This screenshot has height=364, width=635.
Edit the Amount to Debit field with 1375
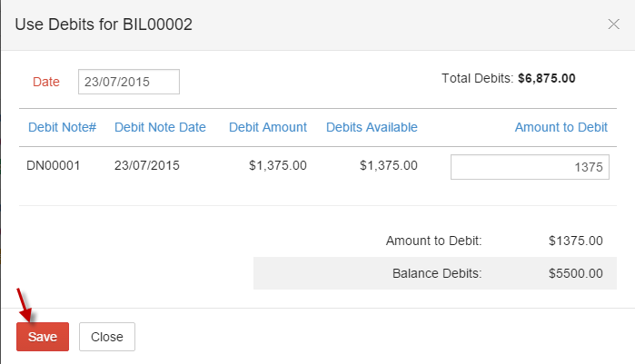coord(530,167)
